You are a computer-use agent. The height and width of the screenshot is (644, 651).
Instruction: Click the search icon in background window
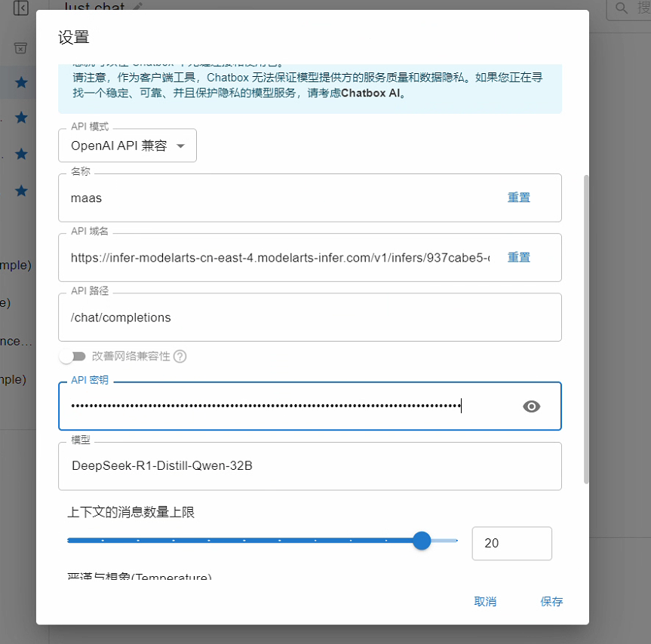pos(621,8)
